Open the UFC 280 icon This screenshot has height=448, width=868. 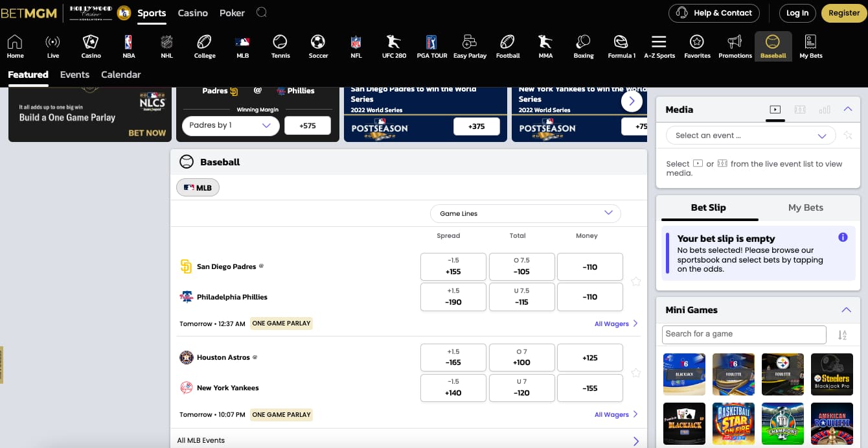(x=394, y=47)
